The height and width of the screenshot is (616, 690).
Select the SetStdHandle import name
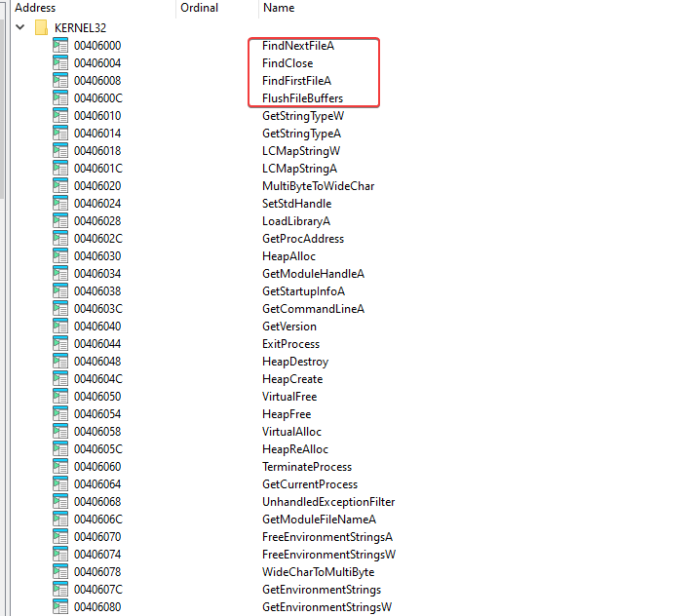296,204
